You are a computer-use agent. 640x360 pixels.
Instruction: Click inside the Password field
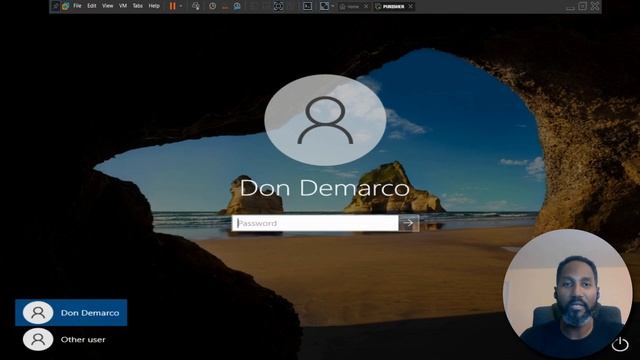(315, 223)
